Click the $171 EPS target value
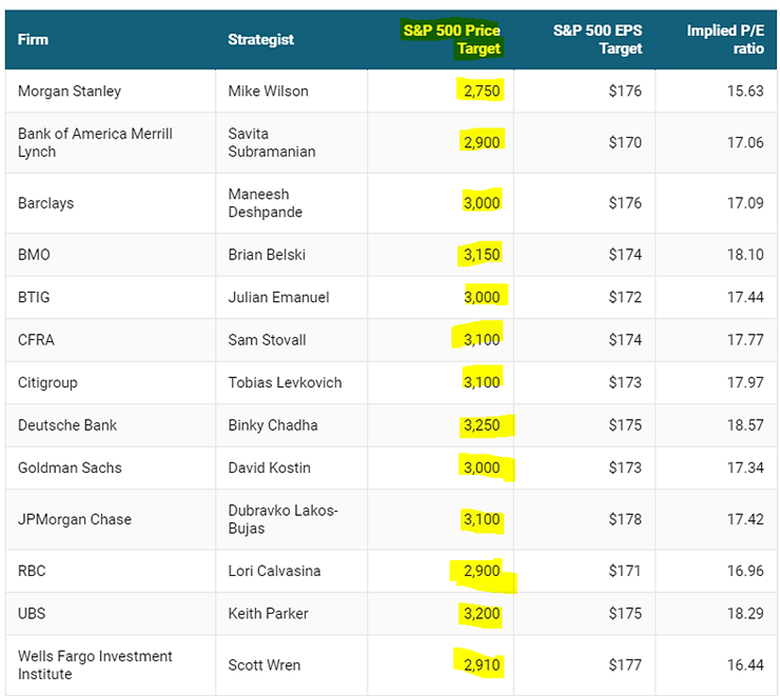 pyautogui.click(x=625, y=571)
